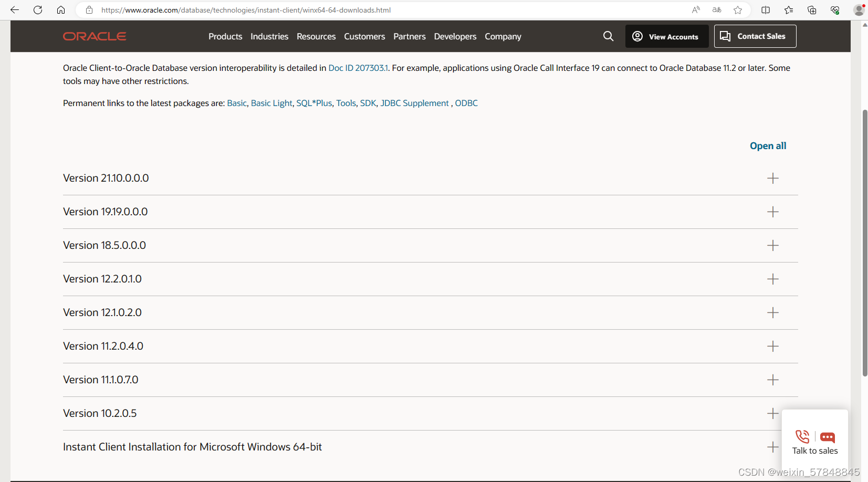Open the Developers menu
The image size is (868, 482).
point(455,36)
